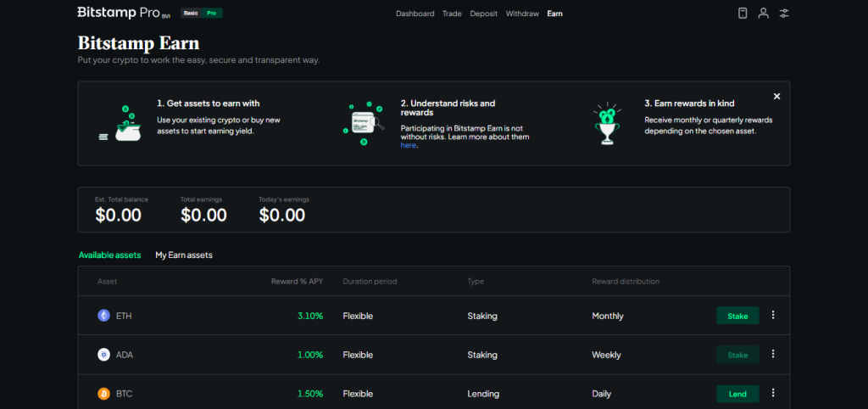Click the ETH coin icon
868x409 pixels.
pyautogui.click(x=103, y=316)
